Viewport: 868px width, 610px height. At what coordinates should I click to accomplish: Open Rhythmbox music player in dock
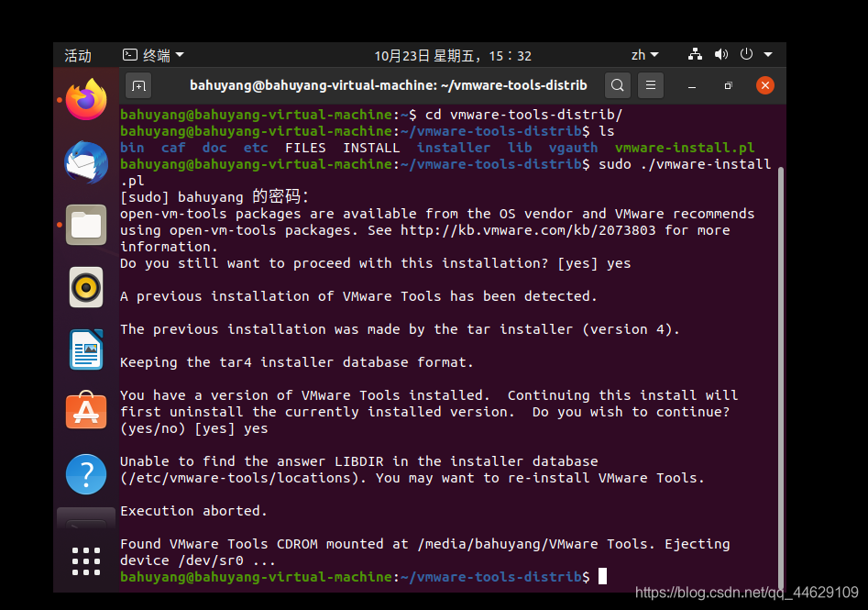pos(86,287)
